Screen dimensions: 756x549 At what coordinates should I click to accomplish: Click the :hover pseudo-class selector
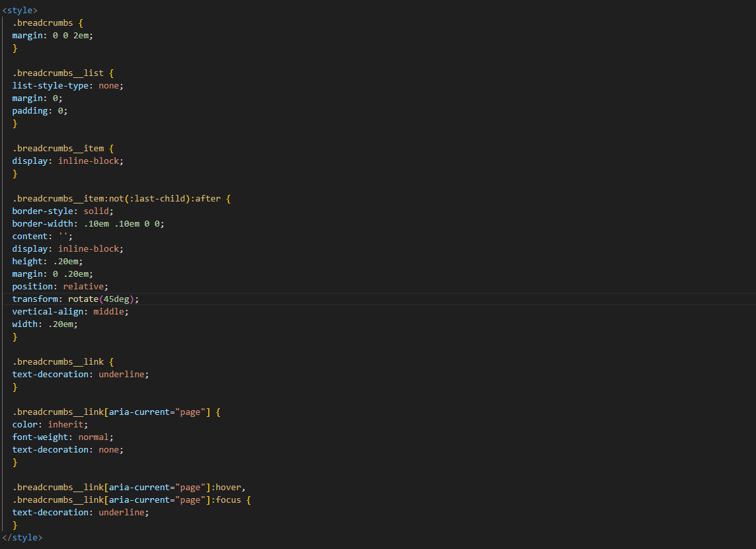(228, 487)
